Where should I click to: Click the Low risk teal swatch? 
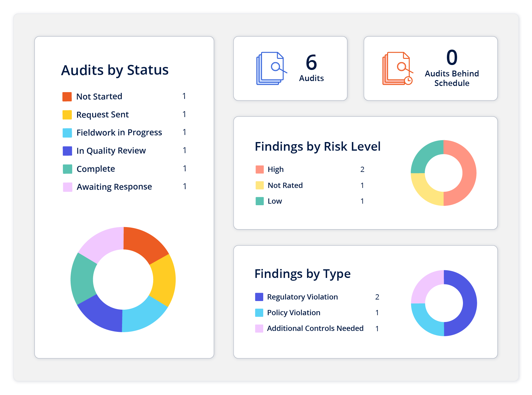click(260, 201)
